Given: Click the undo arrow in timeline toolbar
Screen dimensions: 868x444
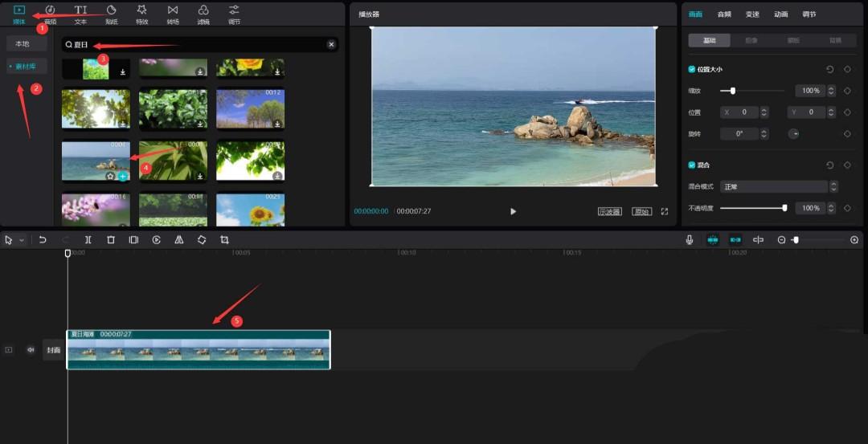Looking at the screenshot, I should (x=43, y=240).
